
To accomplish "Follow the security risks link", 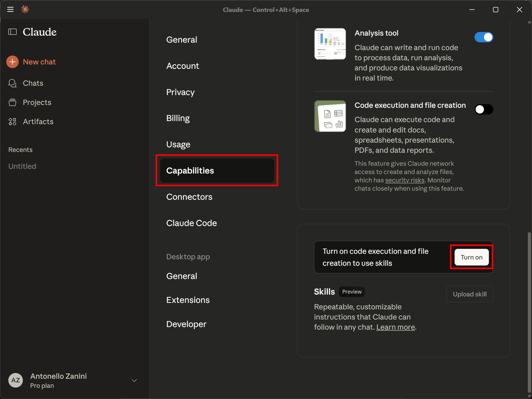I will [x=404, y=180].
